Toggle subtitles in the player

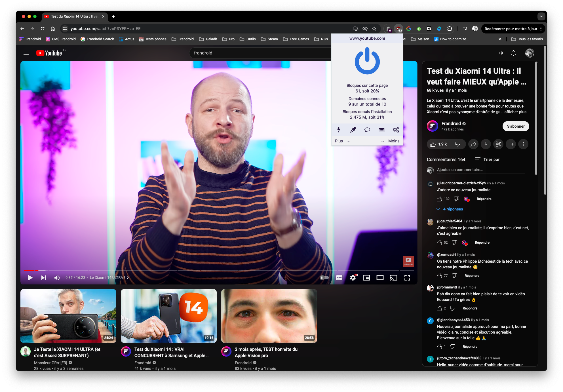point(339,278)
